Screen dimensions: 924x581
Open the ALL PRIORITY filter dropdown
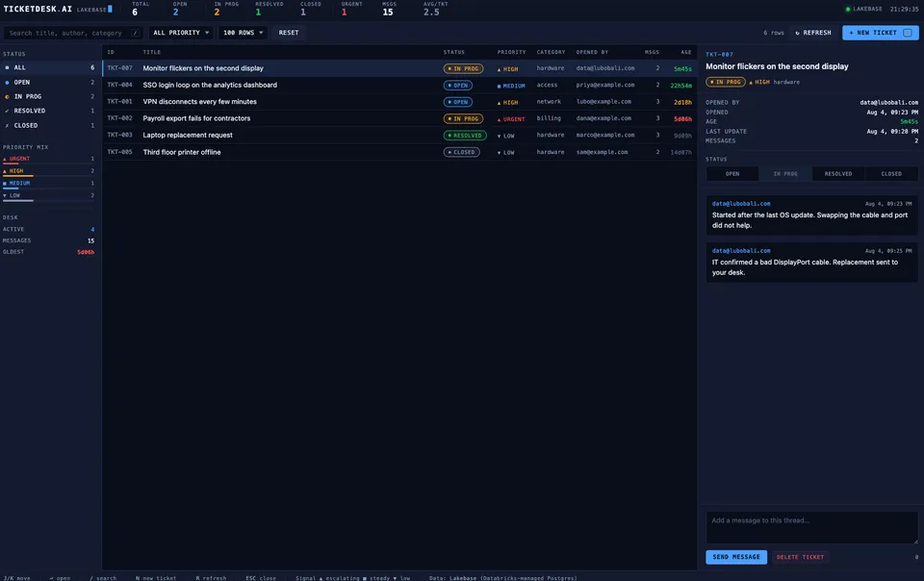181,33
